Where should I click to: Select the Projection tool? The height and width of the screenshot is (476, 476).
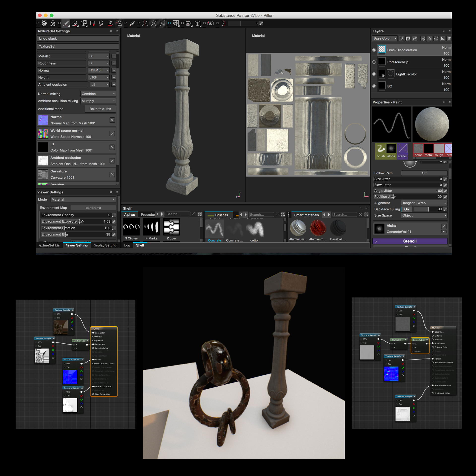point(84,24)
